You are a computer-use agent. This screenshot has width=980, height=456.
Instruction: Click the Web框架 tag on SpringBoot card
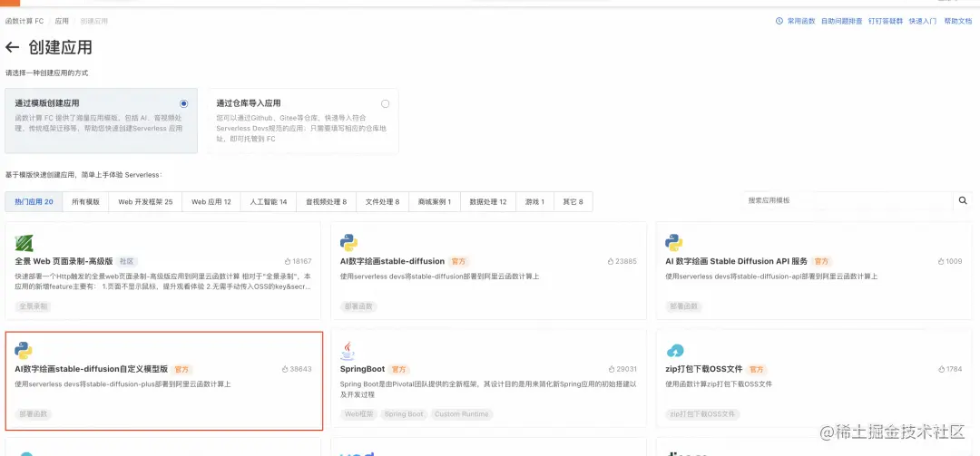[x=358, y=414]
